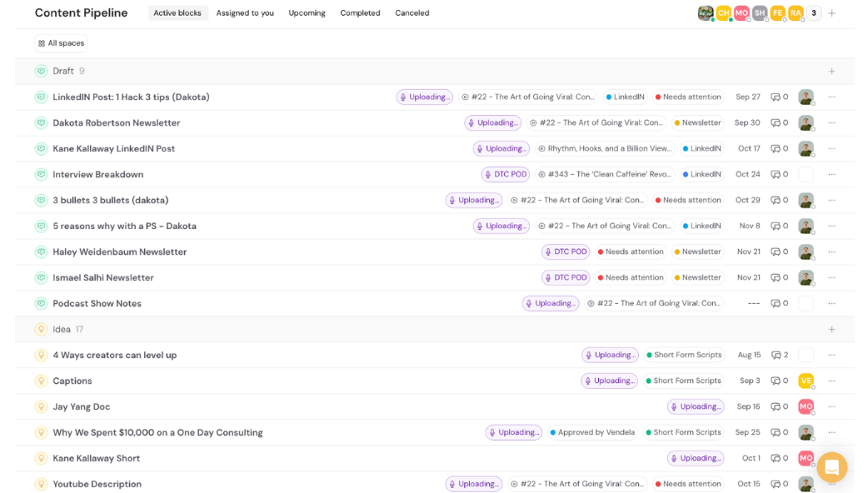868x493 pixels.
Task: Open more options for Interview Breakdown
Action: (x=831, y=174)
